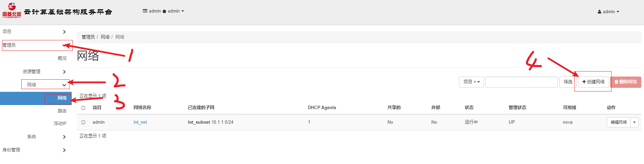Click the trash icon on Delete Network
This screenshot has width=644, height=164.
click(616, 82)
